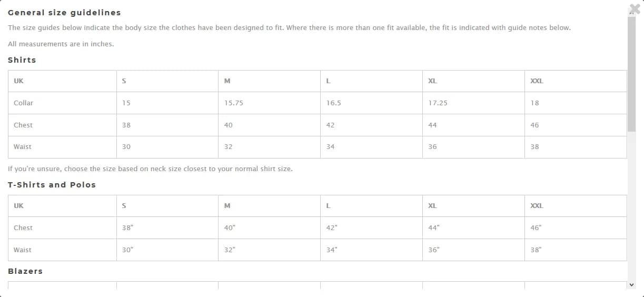
Task: Click the scrollbar down arrow
Action: tap(632, 285)
